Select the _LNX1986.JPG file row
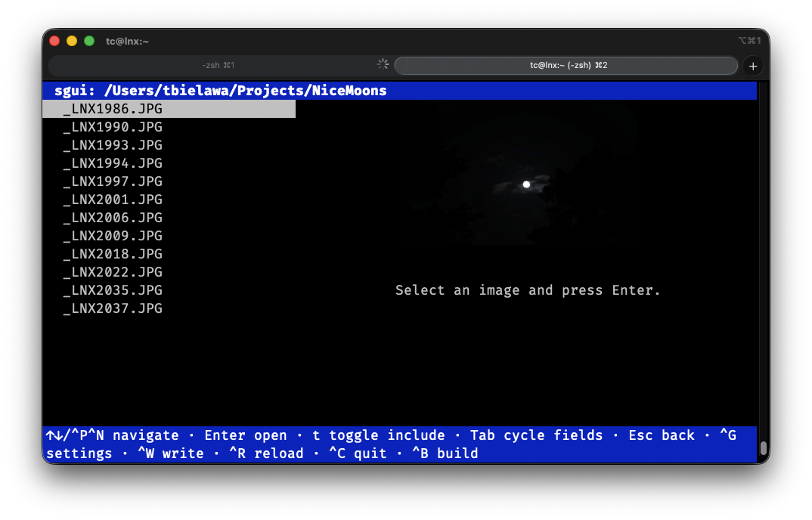Image resolution: width=812 pixels, height=520 pixels. pos(169,109)
